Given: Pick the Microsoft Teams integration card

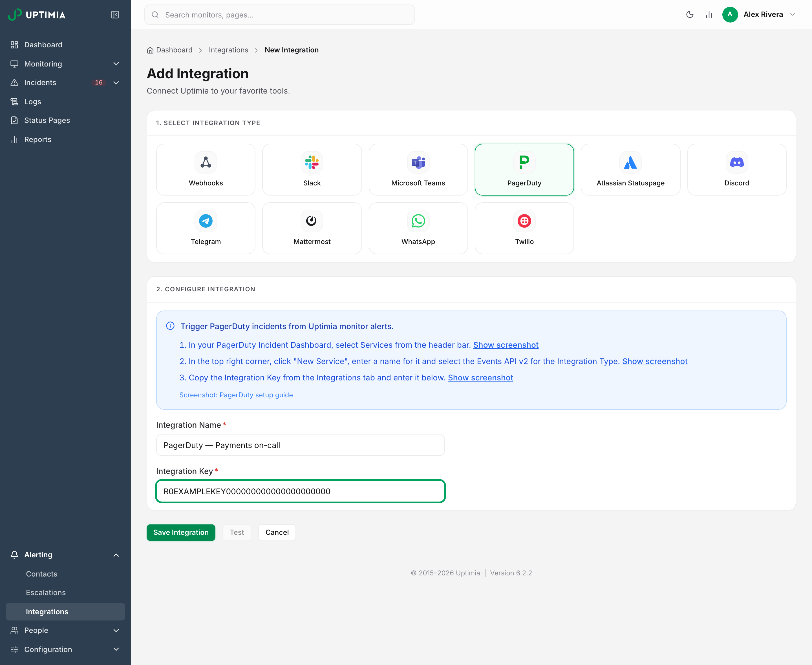Looking at the screenshot, I should tap(418, 170).
